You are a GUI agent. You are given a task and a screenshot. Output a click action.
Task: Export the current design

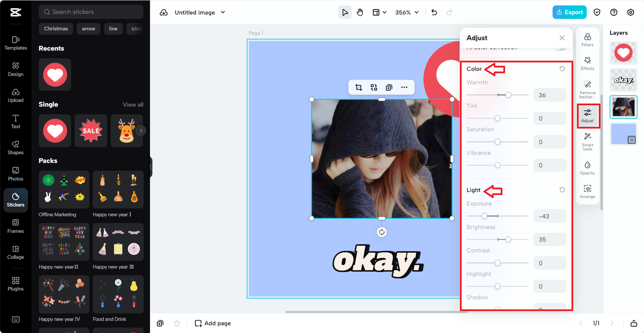tap(569, 12)
